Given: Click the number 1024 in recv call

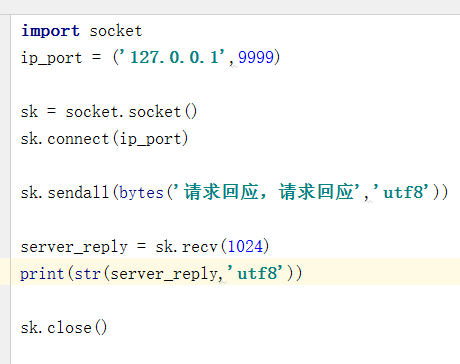Looking at the screenshot, I should 245,246.
